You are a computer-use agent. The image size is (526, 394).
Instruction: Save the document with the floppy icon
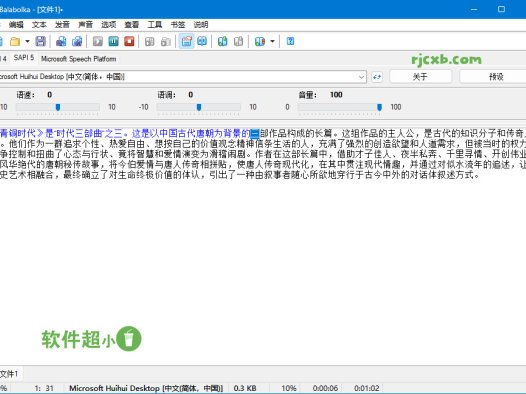point(41,42)
